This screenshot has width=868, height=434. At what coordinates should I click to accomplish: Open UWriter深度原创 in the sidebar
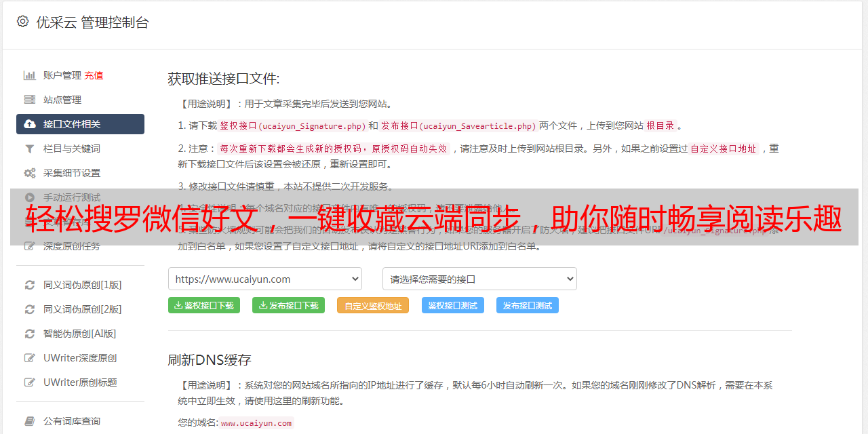[x=80, y=358]
